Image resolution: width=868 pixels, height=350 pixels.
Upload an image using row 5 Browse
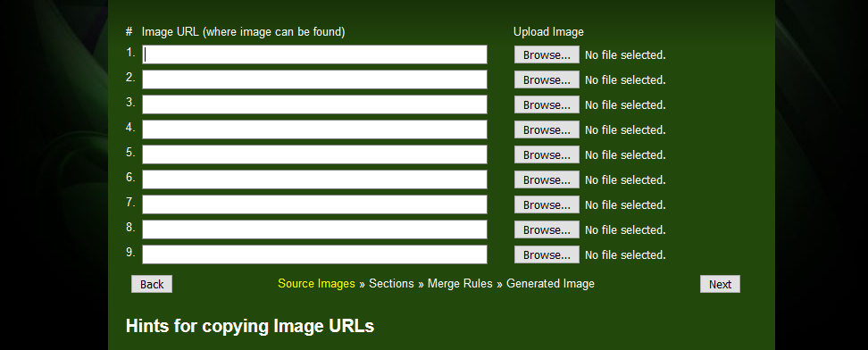coord(547,154)
